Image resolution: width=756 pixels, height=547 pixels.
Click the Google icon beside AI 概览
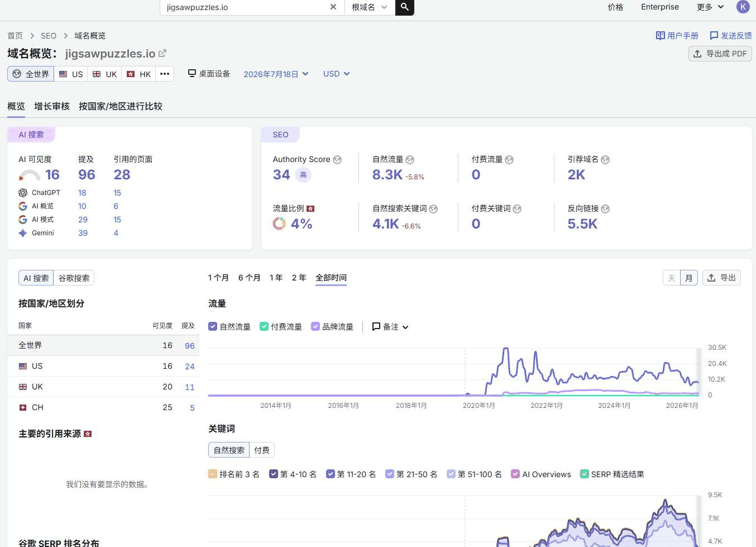pyautogui.click(x=23, y=206)
